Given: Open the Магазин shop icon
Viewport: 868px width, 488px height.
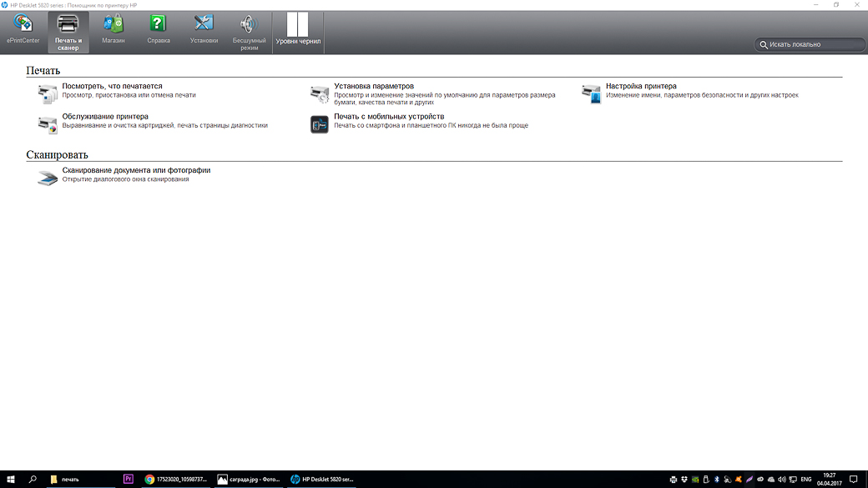Looking at the screenshot, I should click(x=114, y=29).
